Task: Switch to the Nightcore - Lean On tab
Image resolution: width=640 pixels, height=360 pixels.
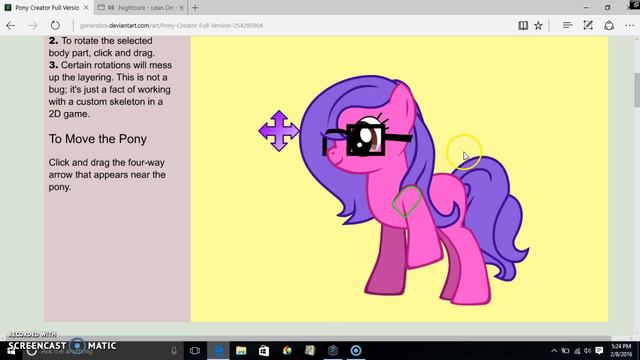Action: [x=141, y=8]
